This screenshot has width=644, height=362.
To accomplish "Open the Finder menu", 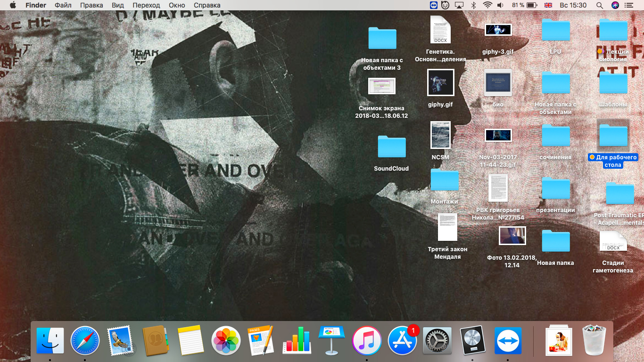I will tap(36, 5).
